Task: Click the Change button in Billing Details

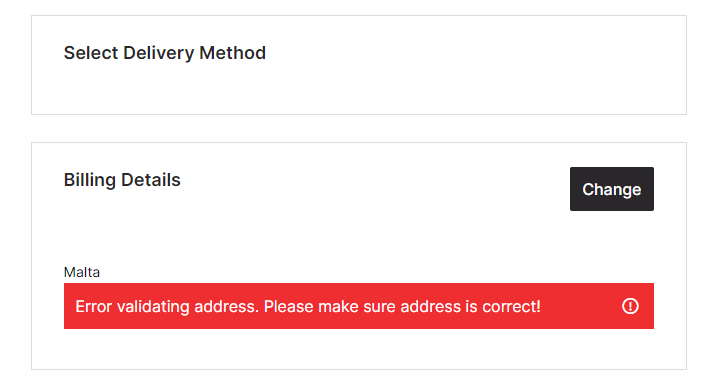Action: [612, 189]
